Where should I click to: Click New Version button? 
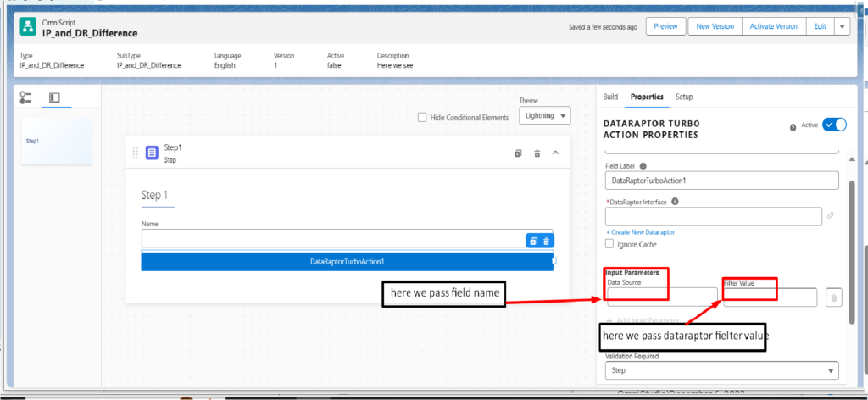click(715, 26)
